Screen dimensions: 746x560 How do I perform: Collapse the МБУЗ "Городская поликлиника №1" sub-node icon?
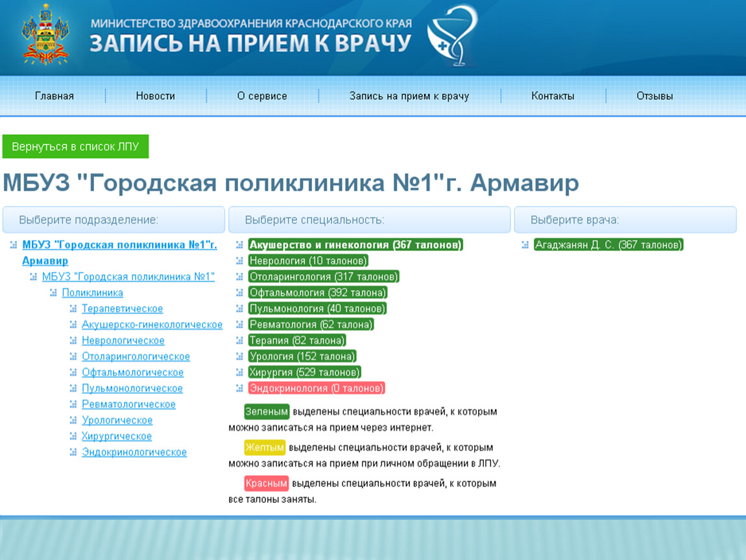click(33, 277)
